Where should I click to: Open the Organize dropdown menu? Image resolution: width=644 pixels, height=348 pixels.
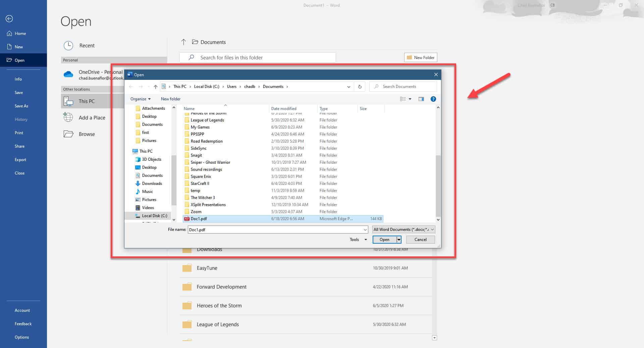click(x=140, y=99)
